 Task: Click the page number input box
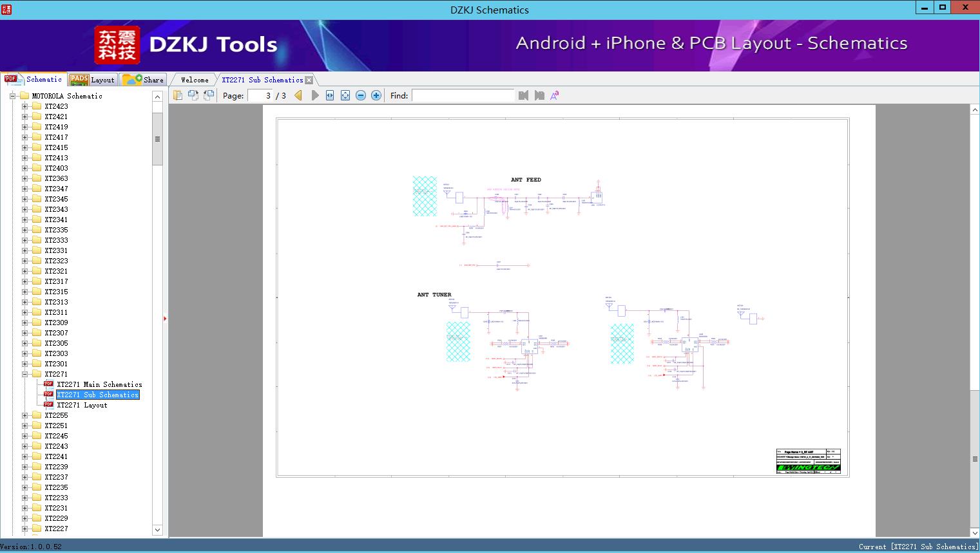tap(260, 95)
